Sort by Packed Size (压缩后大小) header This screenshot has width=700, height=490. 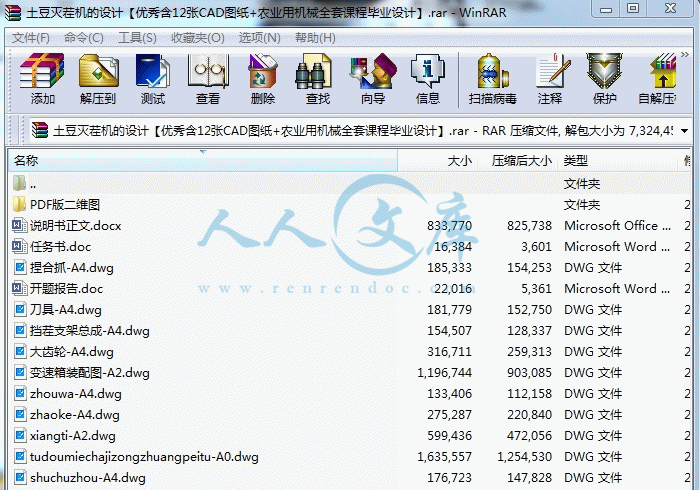click(518, 161)
